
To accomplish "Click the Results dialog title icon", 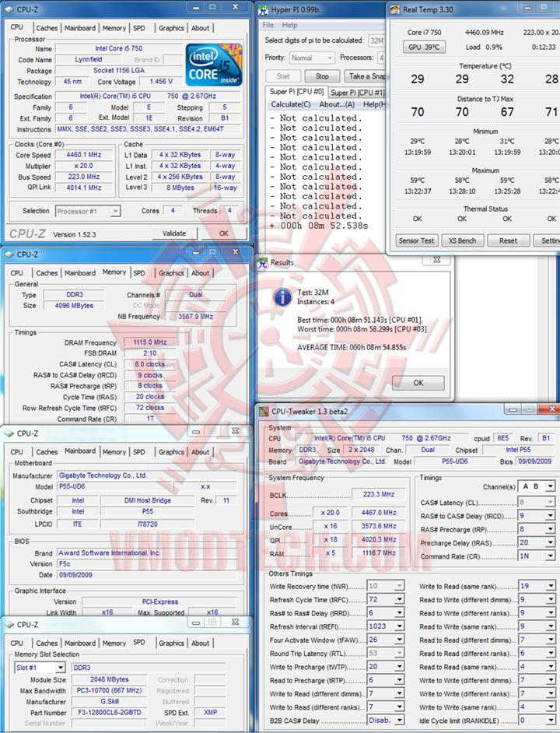I will pyautogui.click(x=263, y=263).
